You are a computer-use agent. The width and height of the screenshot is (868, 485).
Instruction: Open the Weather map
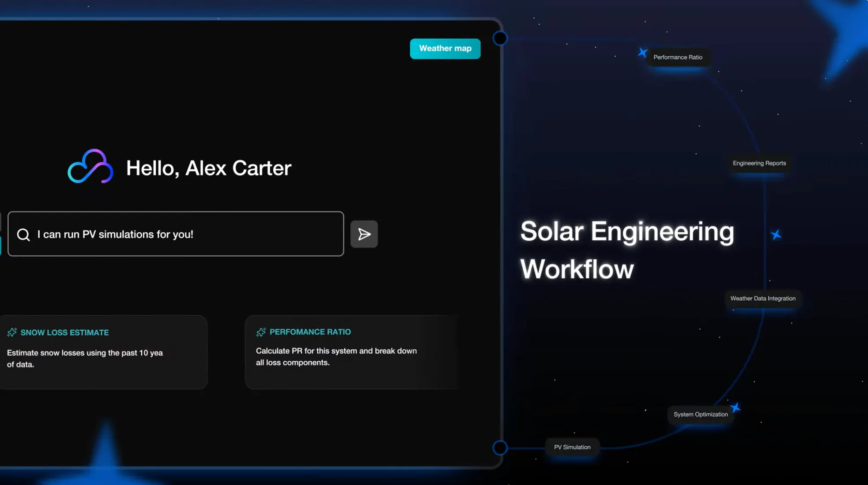point(445,49)
